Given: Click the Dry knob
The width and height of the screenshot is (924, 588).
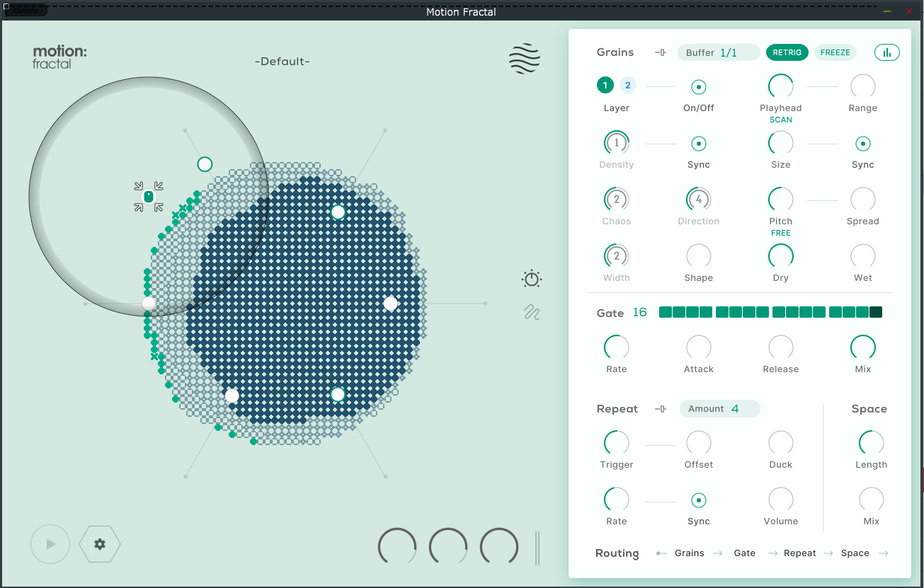Looking at the screenshot, I should pyautogui.click(x=781, y=256).
